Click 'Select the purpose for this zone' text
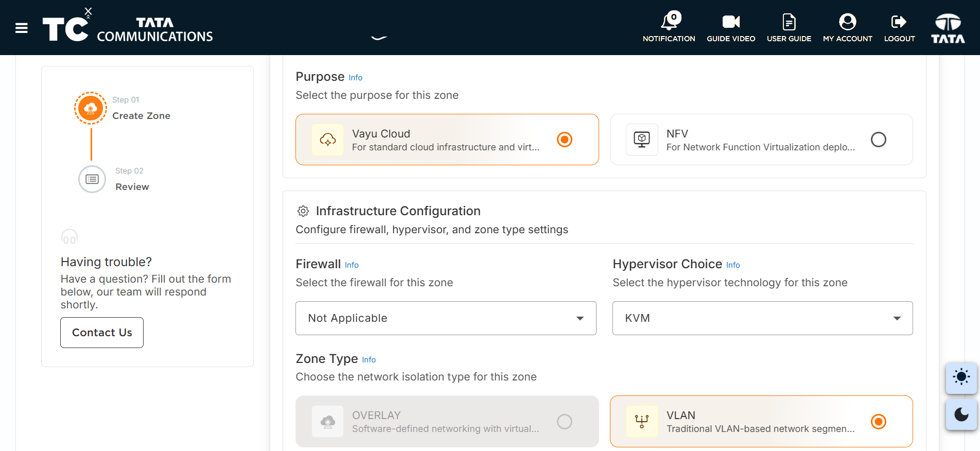980x451 pixels. point(377,95)
